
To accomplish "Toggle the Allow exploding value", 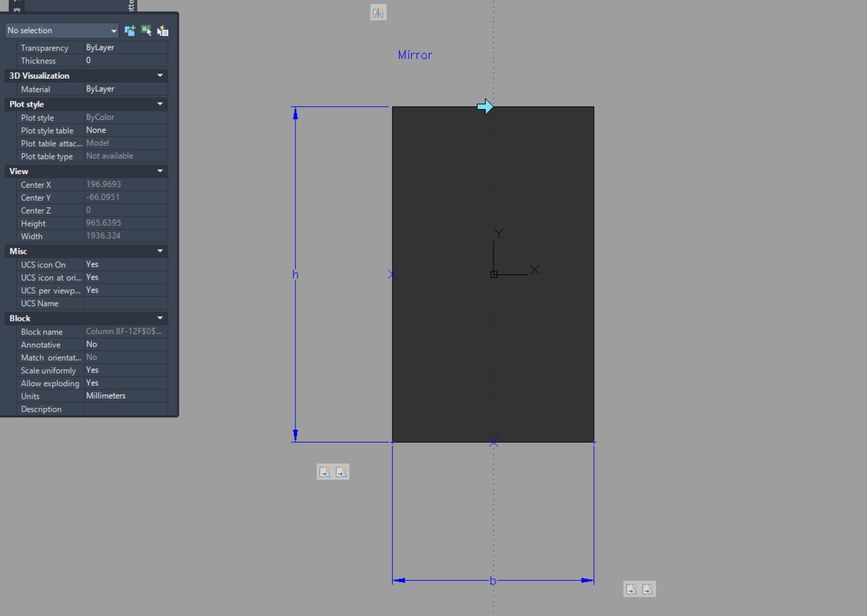I will [x=126, y=383].
